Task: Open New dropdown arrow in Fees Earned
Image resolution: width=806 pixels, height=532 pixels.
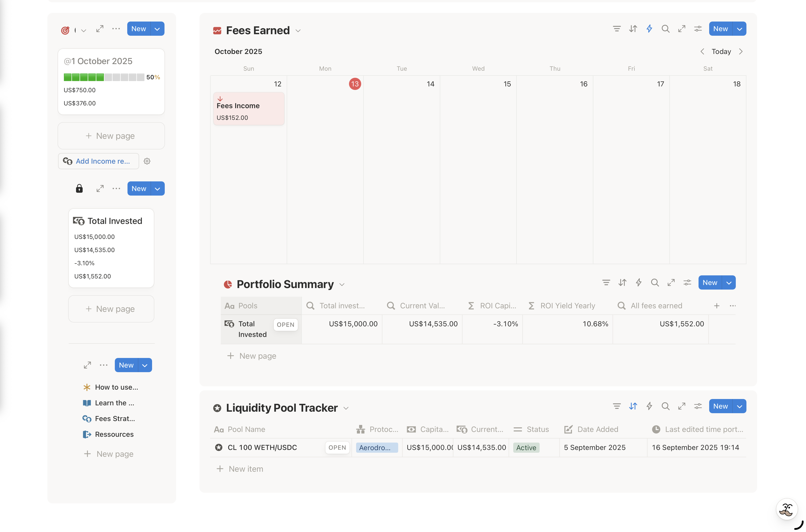Action: 739,29
